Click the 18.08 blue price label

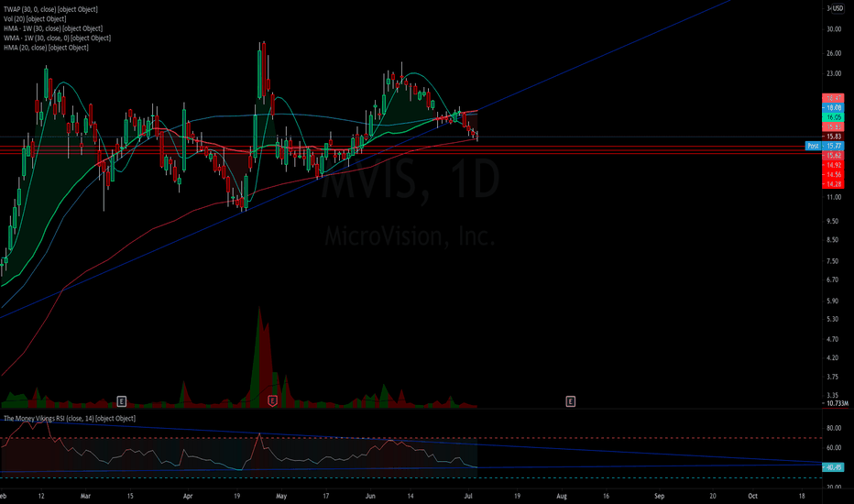point(833,108)
